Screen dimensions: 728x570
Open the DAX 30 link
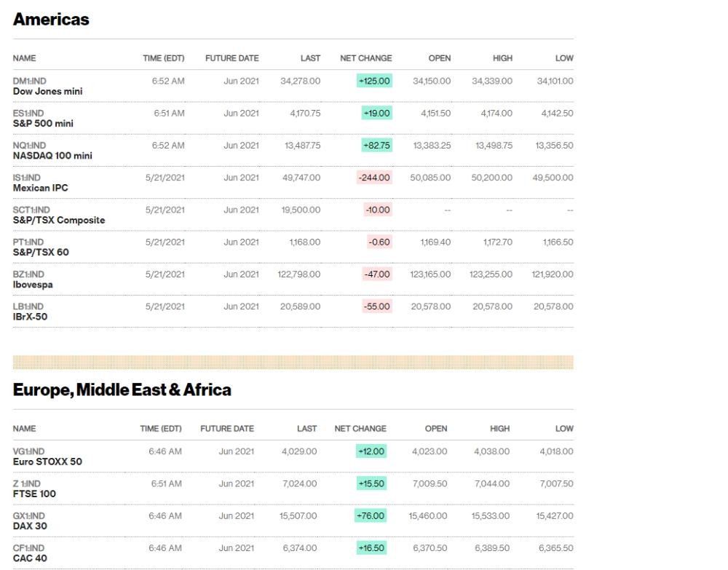30,526
